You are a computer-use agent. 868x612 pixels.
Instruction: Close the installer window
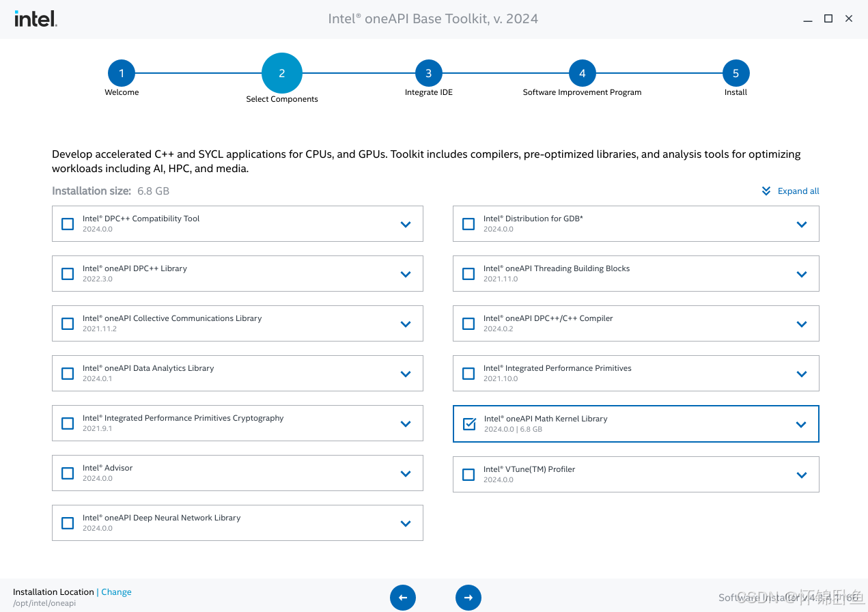[849, 19]
